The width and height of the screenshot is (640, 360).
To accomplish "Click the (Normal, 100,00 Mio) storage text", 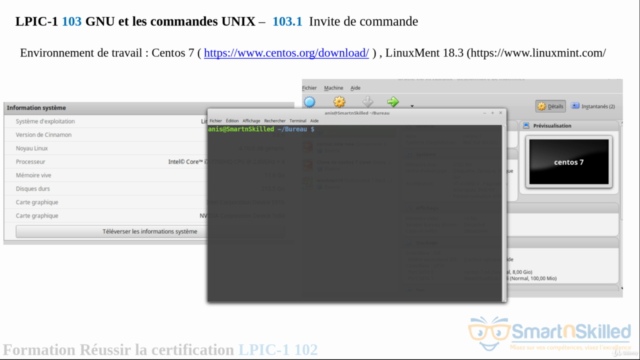I will pyautogui.click(x=533, y=278).
